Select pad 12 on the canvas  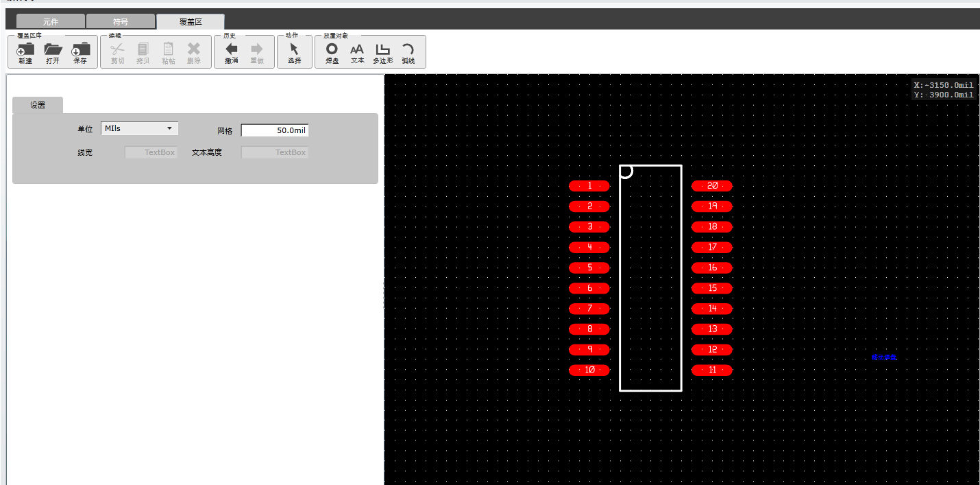(712, 350)
